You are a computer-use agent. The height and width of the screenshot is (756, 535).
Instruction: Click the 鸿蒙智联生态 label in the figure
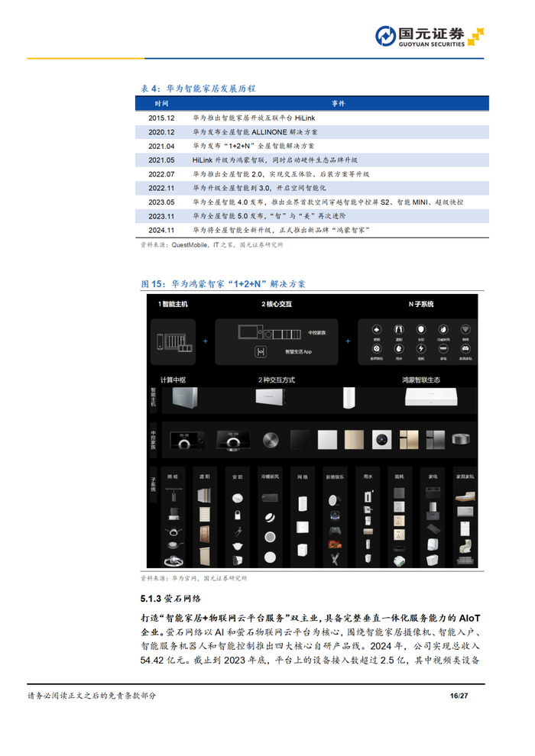click(421, 380)
